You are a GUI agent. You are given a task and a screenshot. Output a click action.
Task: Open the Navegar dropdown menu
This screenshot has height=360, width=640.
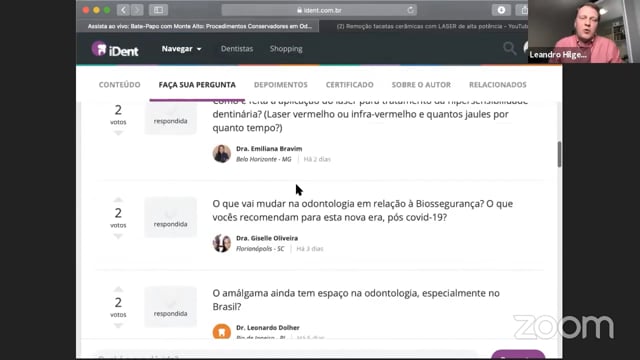point(182,49)
